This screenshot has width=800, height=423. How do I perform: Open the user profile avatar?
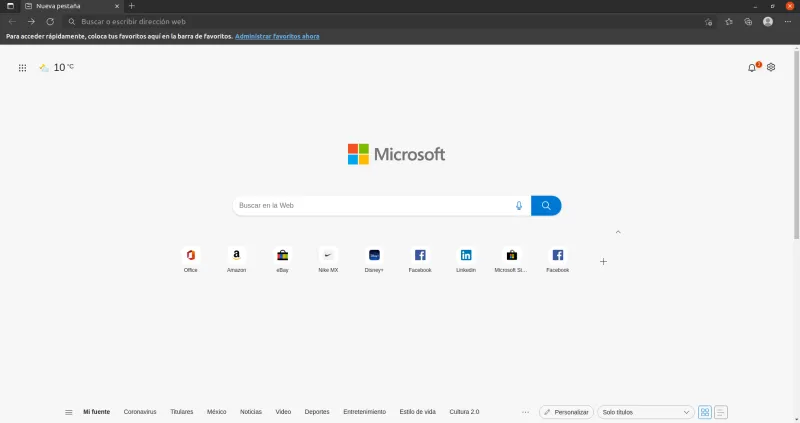click(768, 22)
